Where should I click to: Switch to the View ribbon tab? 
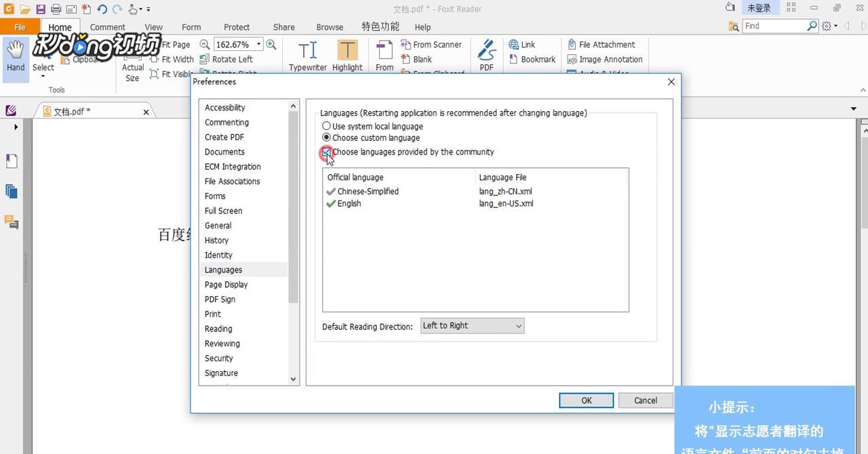click(153, 27)
